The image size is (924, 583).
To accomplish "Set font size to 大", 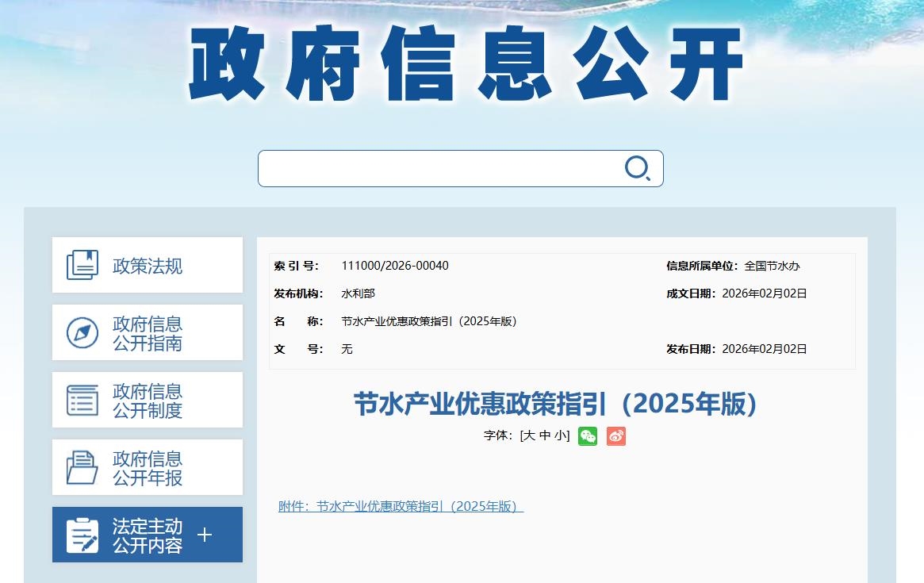I will (x=529, y=435).
